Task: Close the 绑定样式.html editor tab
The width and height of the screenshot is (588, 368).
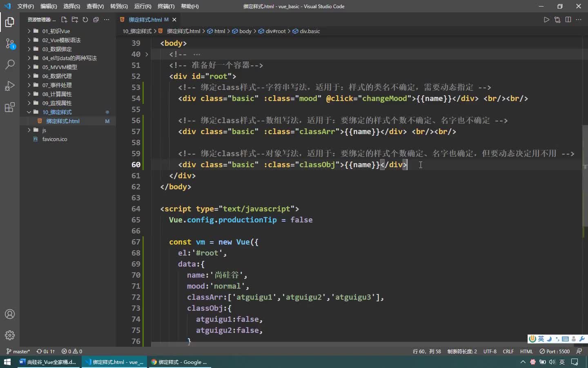Action: (174, 20)
